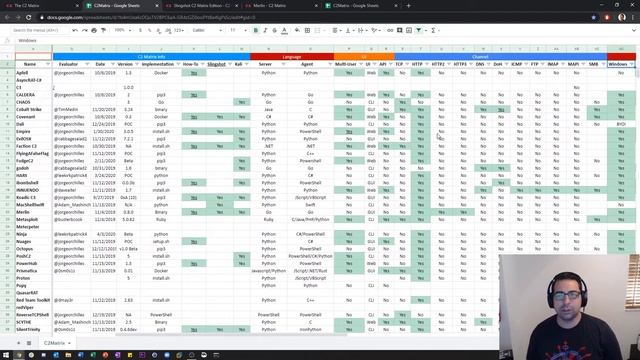The image size is (640, 360).
Task: Toggle the Filter funnel icon
Action: click(x=418, y=30)
